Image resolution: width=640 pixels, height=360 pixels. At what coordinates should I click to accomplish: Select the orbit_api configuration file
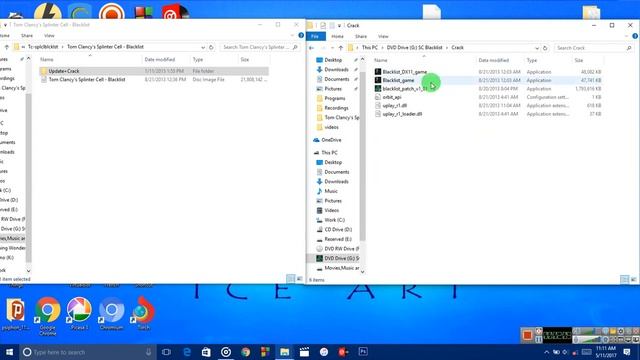(391, 97)
